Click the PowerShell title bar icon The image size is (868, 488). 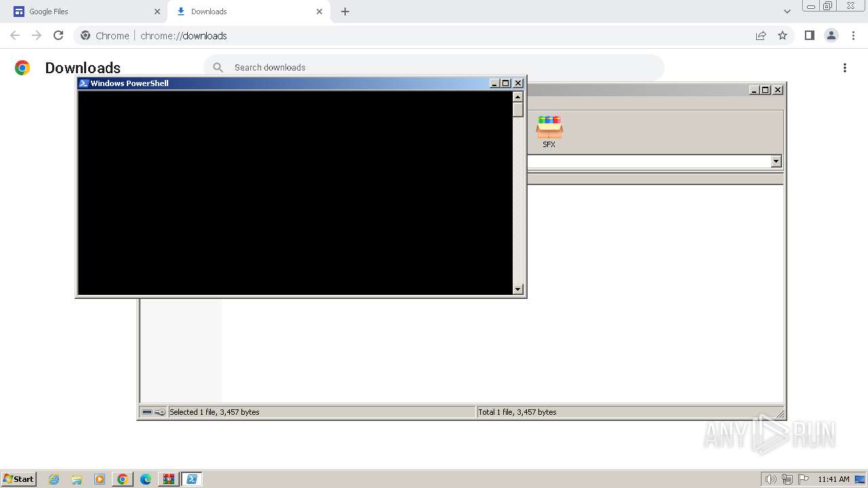tap(83, 83)
